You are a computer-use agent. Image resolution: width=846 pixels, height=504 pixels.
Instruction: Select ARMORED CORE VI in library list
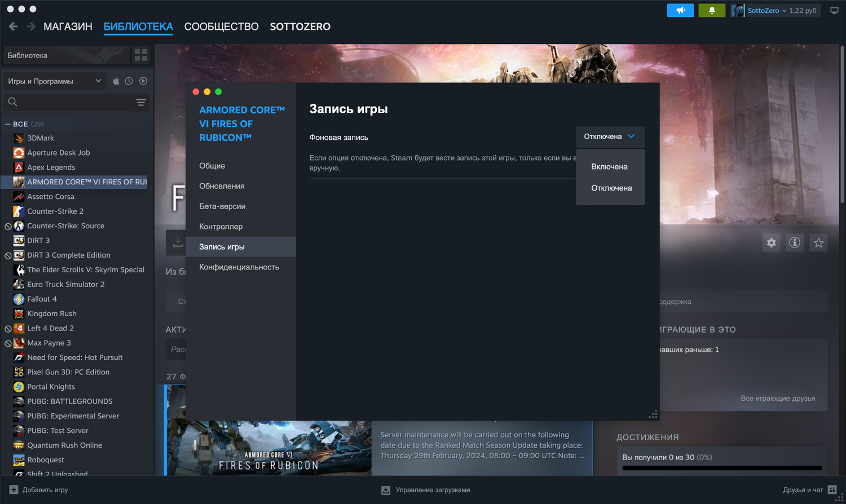pyautogui.click(x=74, y=182)
